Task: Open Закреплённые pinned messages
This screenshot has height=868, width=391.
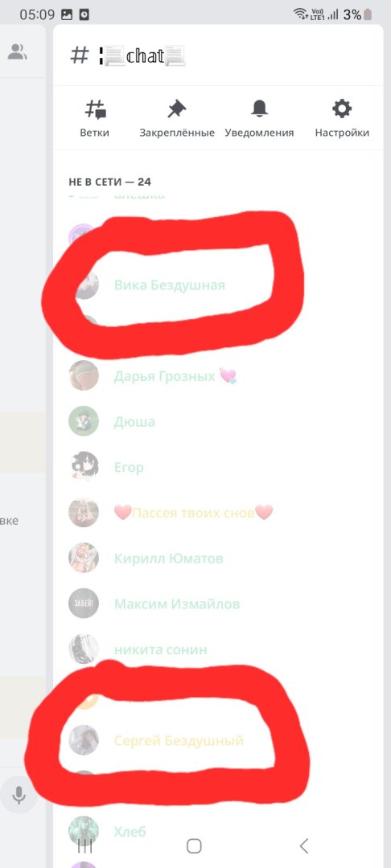Action: (177, 109)
